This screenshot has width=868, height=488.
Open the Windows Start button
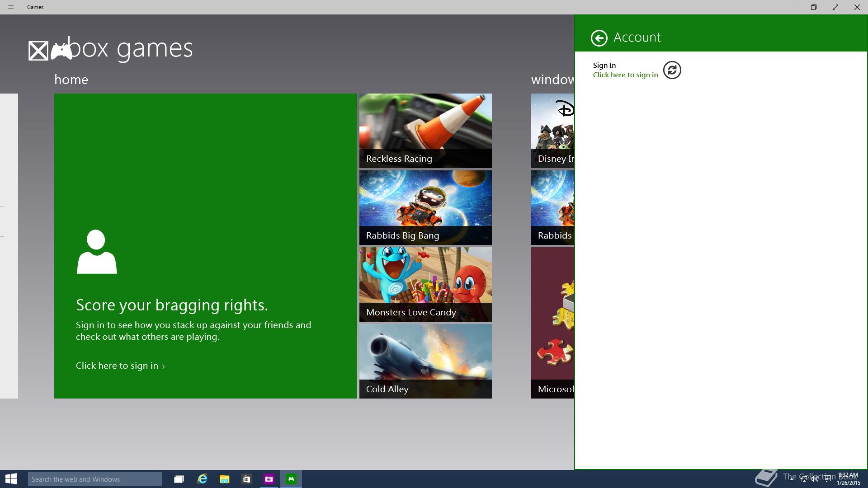[11, 479]
